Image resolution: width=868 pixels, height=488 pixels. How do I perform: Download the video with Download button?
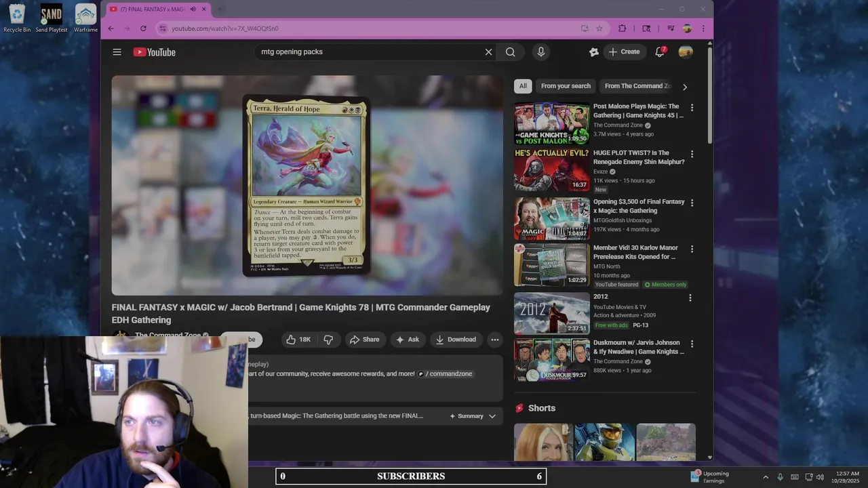pyautogui.click(x=456, y=340)
